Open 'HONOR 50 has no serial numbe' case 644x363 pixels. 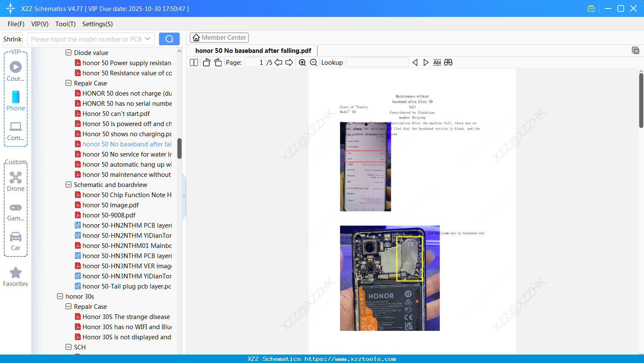pos(123,104)
